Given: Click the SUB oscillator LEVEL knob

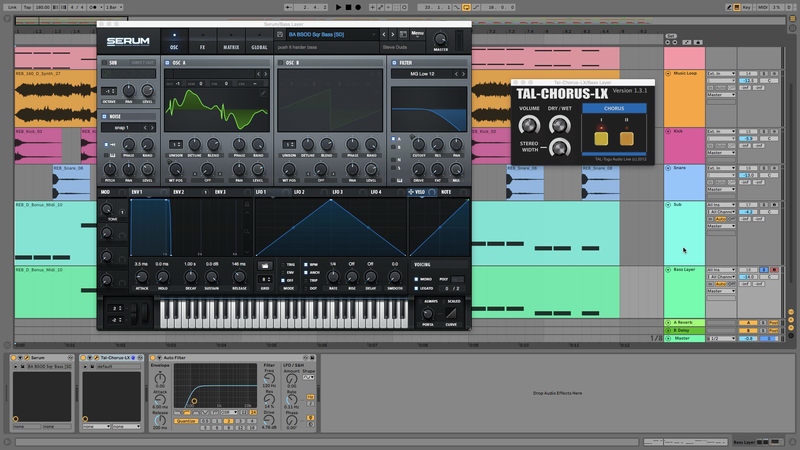Looking at the screenshot, I should coord(147,91).
